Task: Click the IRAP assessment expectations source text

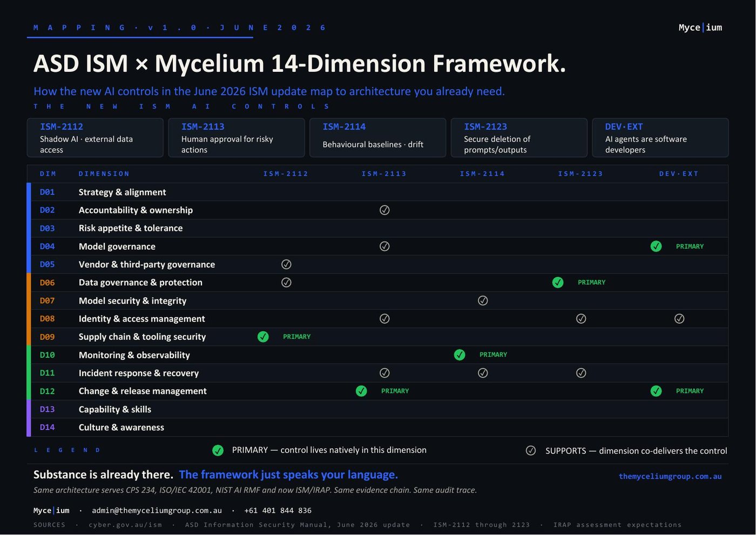Action: 617,525
